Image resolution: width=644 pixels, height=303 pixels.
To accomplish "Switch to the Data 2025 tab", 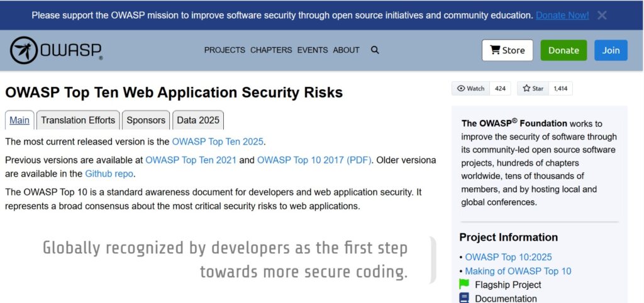I will point(198,120).
